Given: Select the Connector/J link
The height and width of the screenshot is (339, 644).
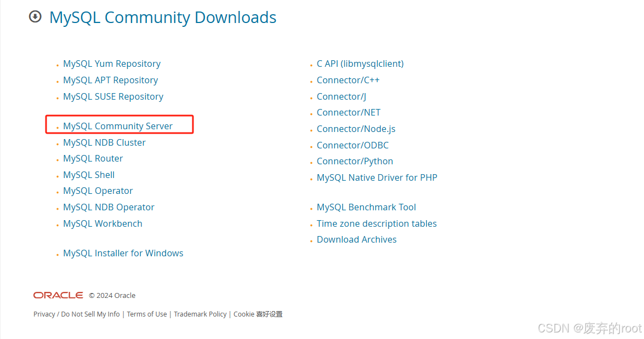Looking at the screenshot, I should tap(341, 96).
